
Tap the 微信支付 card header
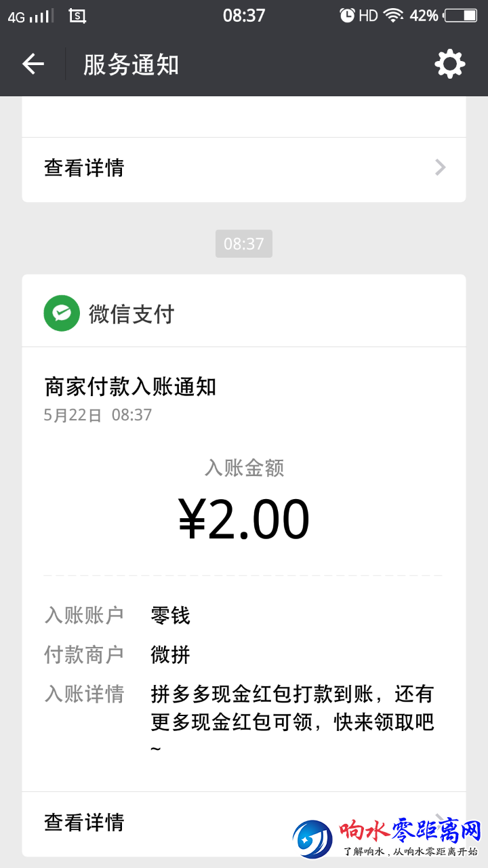[x=244, y=313]
